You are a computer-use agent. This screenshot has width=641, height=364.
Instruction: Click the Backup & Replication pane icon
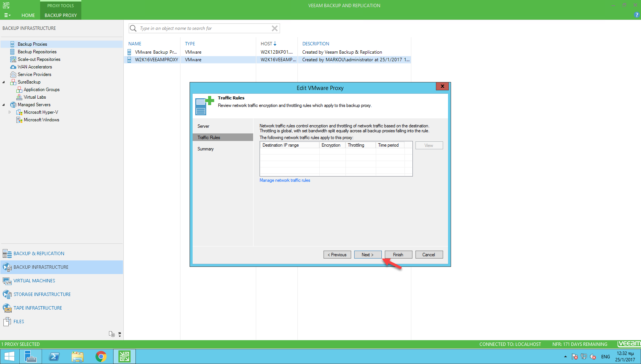point(7,254)
